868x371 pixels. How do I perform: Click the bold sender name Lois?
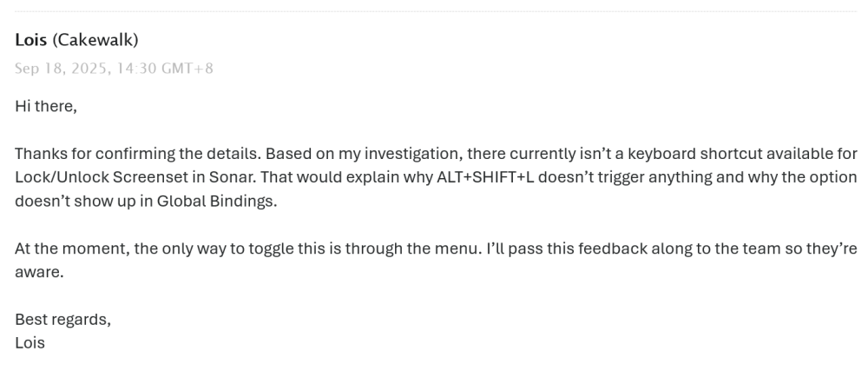(x=31, y=40)
